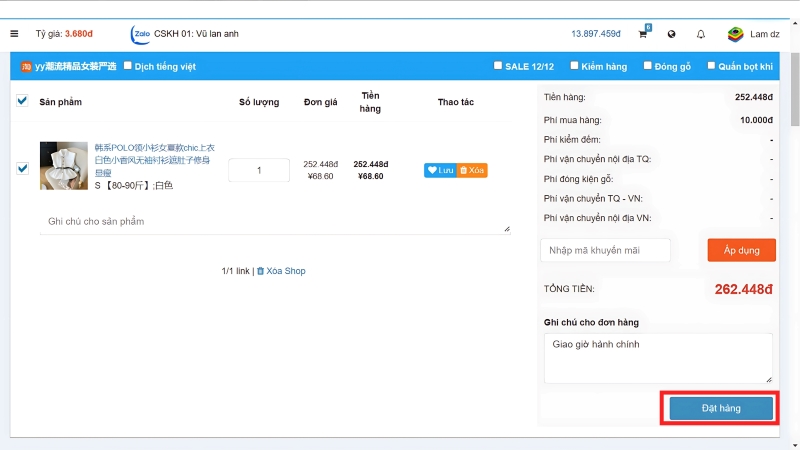Screen dimensions: 800x450
Task: Open the white POLO shirt thumbnail
Action: (x=64, y=166)
